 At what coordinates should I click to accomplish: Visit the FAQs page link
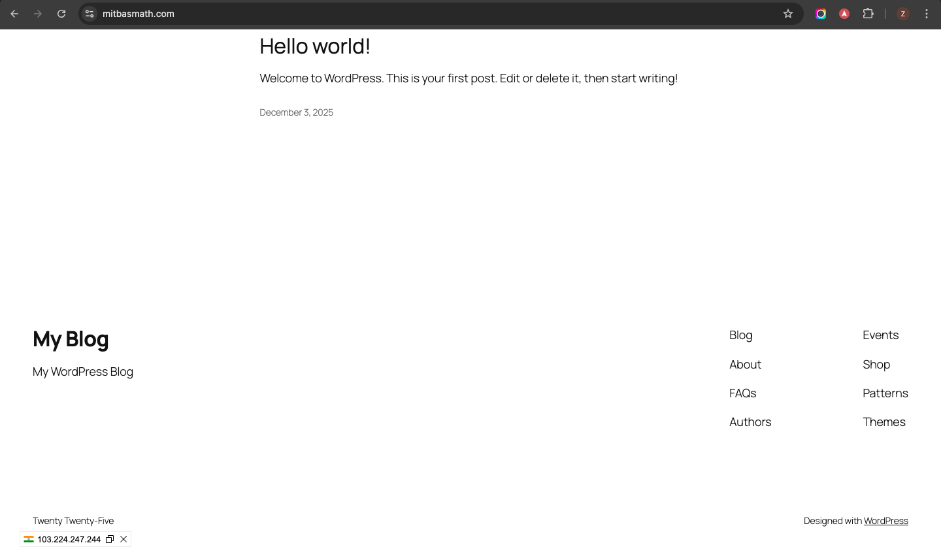tap(742, 393)
